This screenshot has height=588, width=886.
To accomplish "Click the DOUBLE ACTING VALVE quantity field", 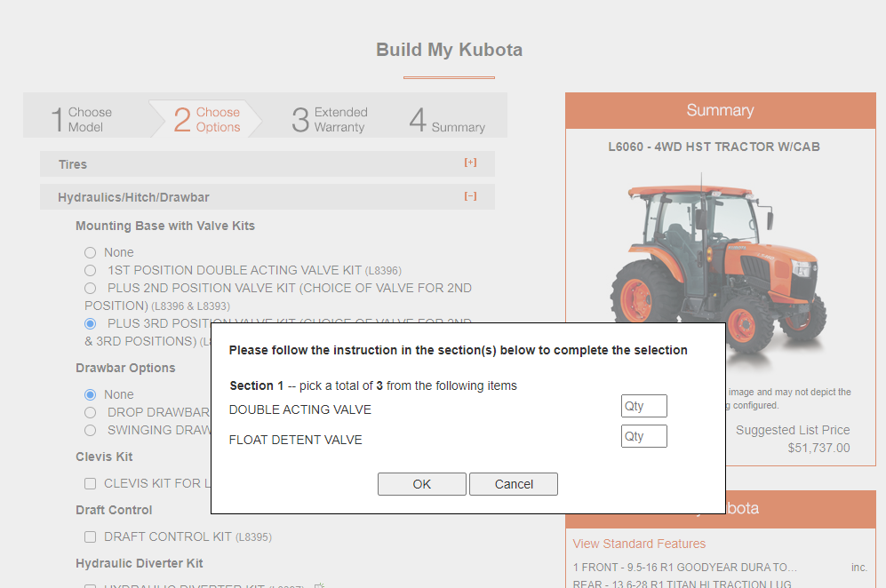I will tap(644, 406).
